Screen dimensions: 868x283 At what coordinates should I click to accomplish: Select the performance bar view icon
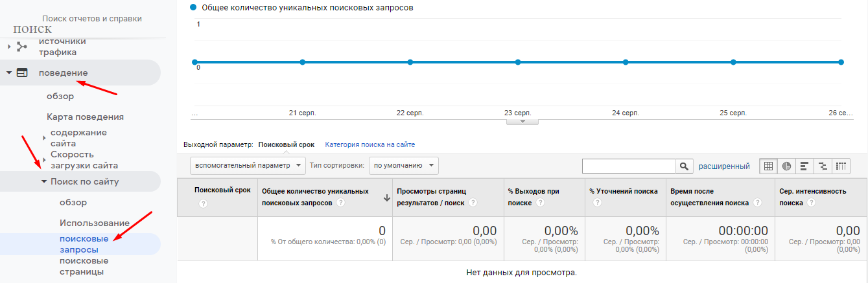pyautogui.click(x=804, y=166)
